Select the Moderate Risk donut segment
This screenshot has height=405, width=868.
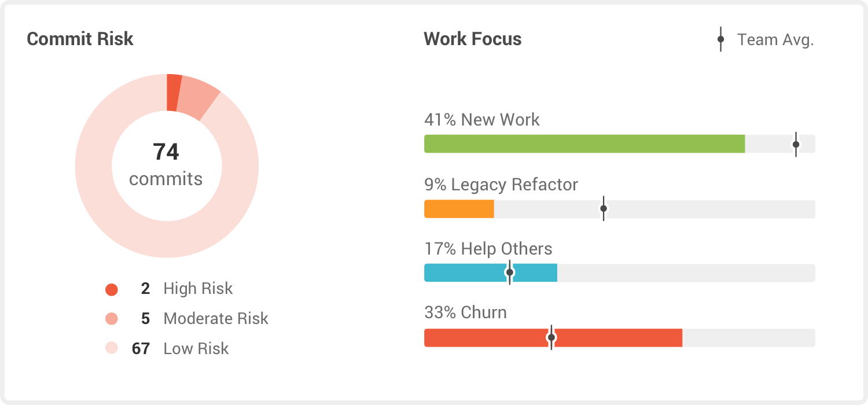[197, 97]
